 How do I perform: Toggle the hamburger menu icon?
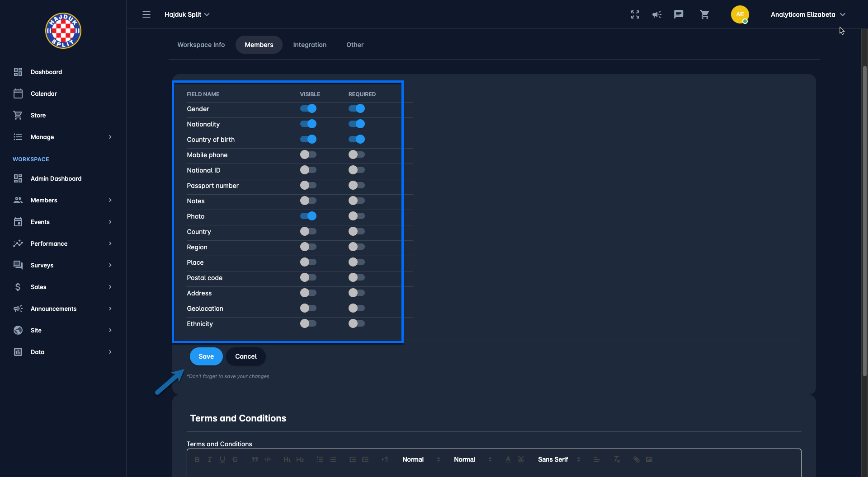[x=146, y=14]
